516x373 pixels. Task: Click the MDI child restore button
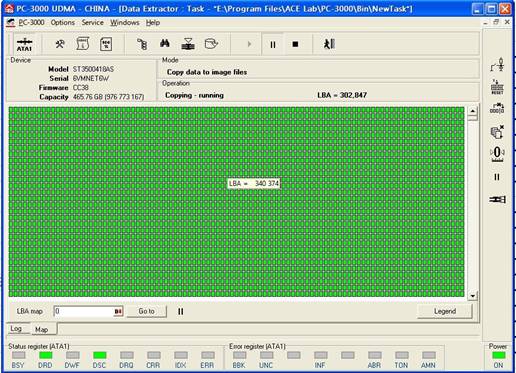496,22
